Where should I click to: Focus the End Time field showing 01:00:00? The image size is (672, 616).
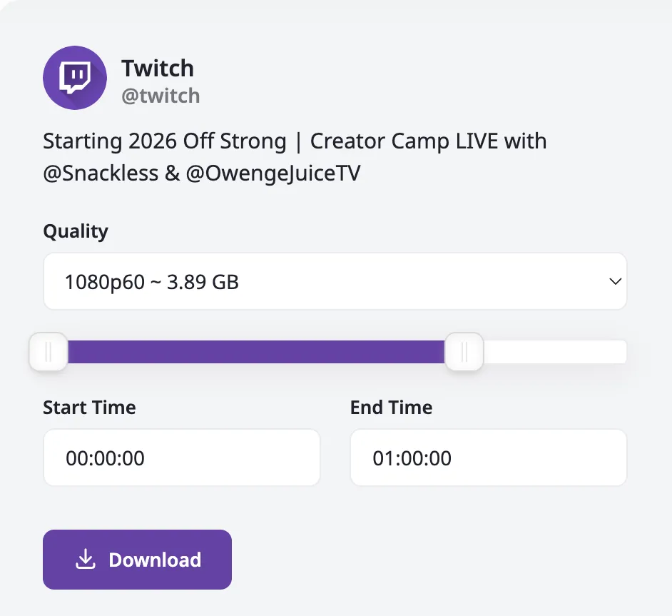pos(488,458)
